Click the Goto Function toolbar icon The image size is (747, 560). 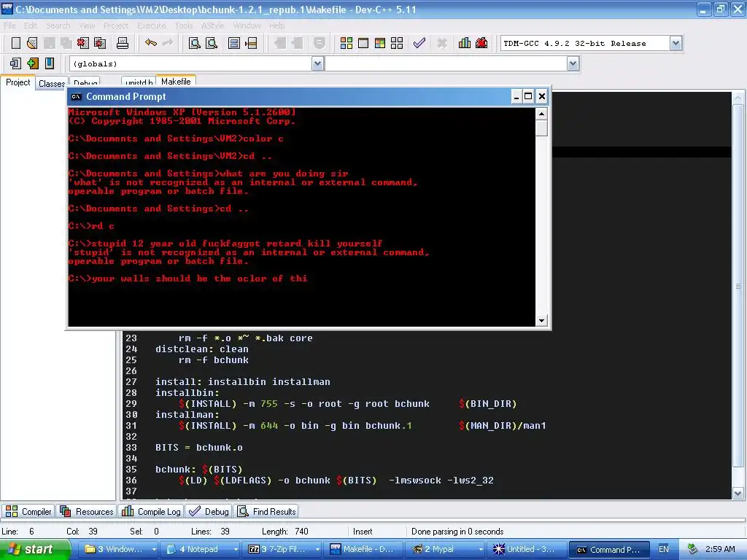tap(234, 43)
